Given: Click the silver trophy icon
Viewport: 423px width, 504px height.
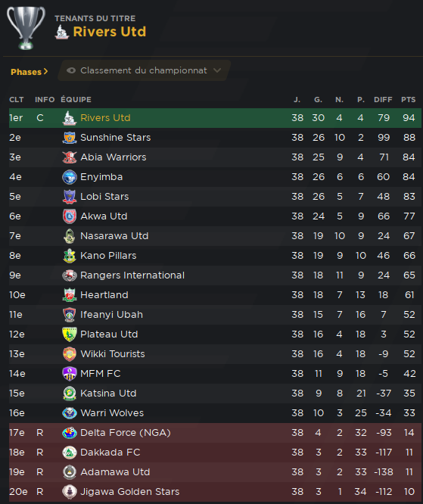Looking at the screenshot, I should (x=26, y=28).
